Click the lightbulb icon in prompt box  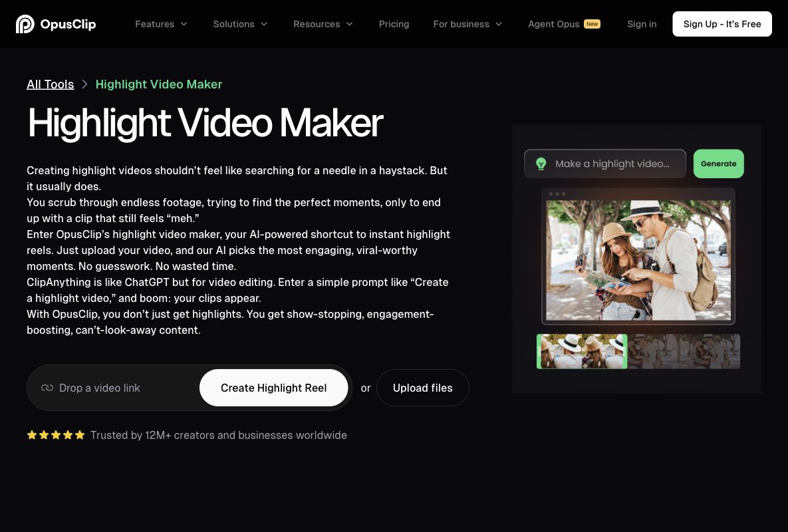[x=541, y=164]
